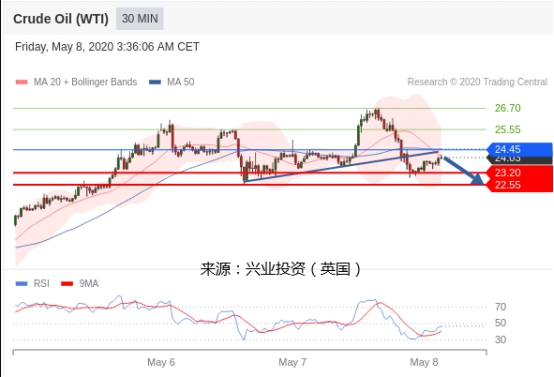Click the 26.70 resistance level label
554x377 pixels.
point(507,108)
